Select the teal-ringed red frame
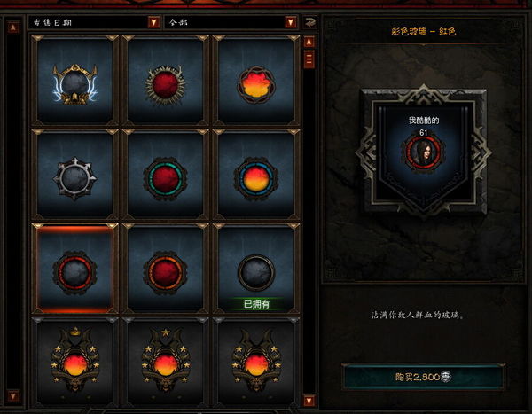Viewport: 532px width, 414px height. pos(165,175)
